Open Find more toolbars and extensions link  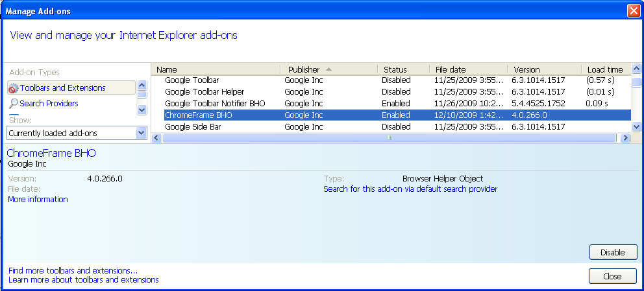click(x=73, y=271)
